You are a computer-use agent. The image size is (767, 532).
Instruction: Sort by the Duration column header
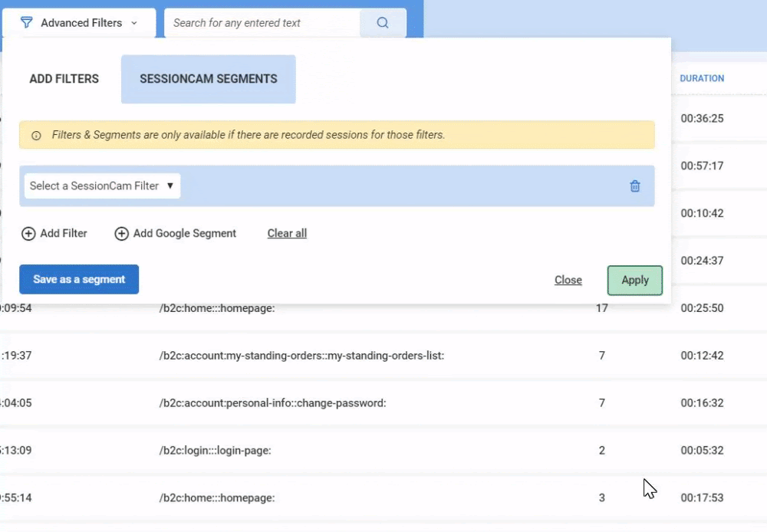[x=701, y=78]
